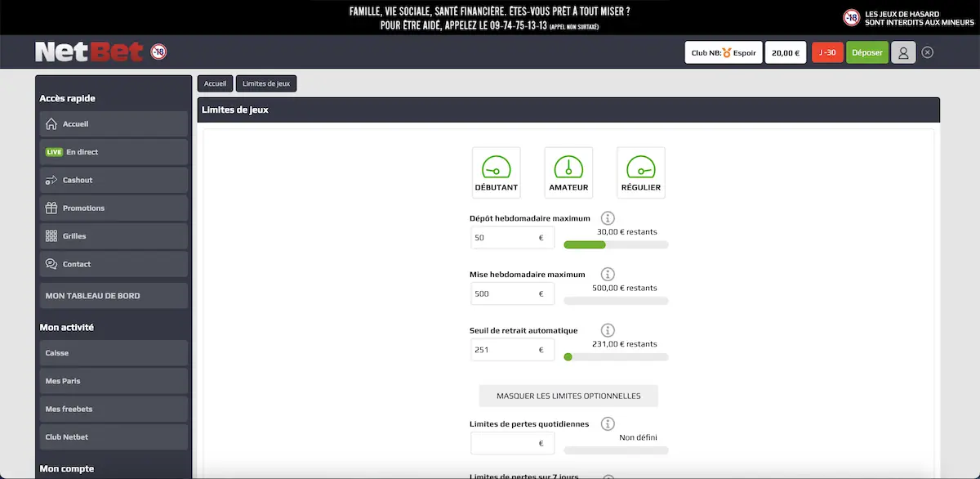980x479 pixels.
Task: Click the weekly deposit progress bar
Action: pyautogui.click(x=616, y=244)
